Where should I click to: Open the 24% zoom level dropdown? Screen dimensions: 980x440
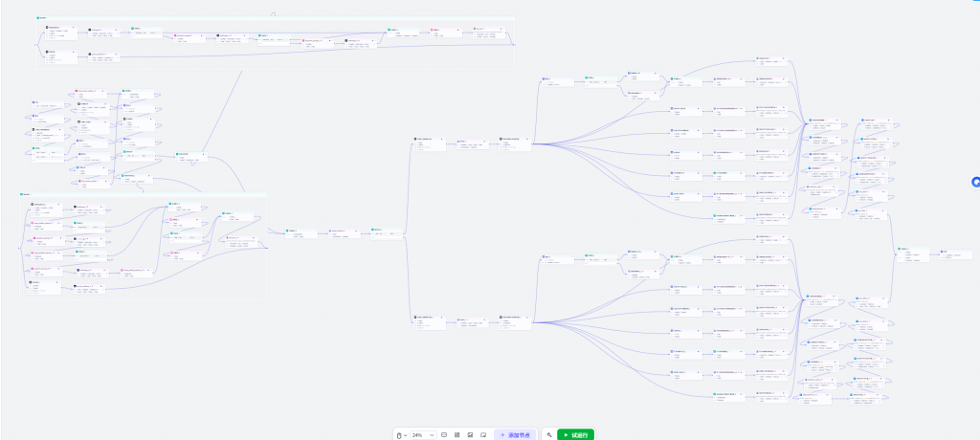pos(423,435)
